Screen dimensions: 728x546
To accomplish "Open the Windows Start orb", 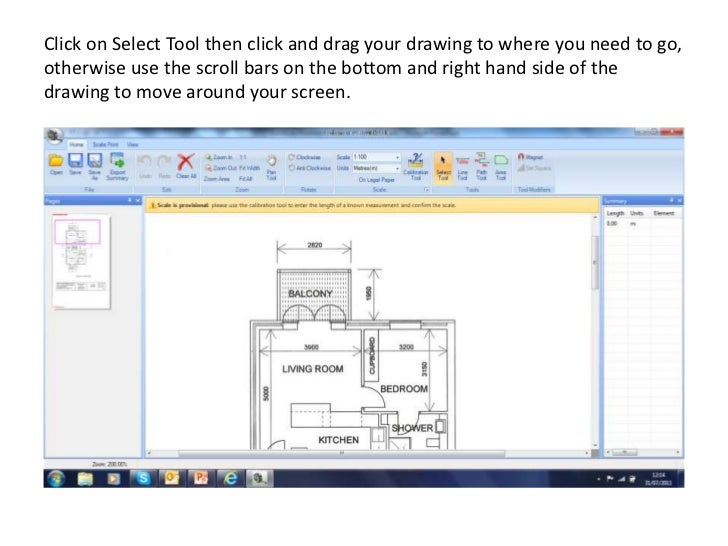I will point(56,478).
